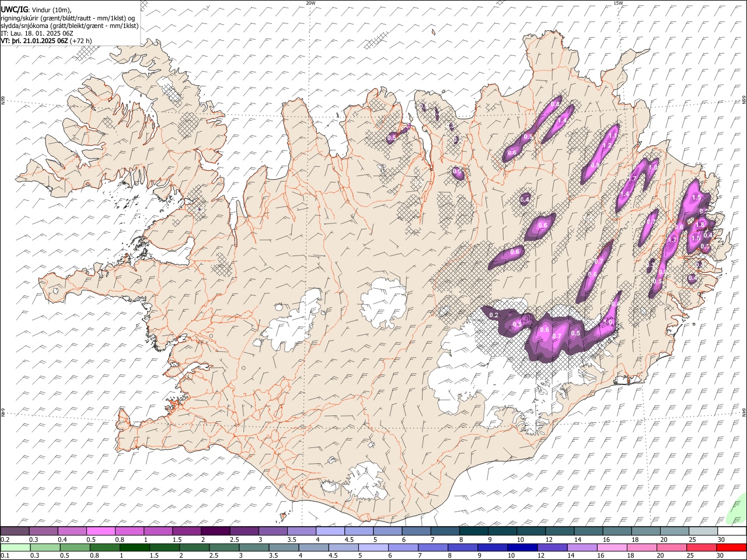
Task: Select the palest green 0.1 swatch in lower legend
Action: pos(15,547)
